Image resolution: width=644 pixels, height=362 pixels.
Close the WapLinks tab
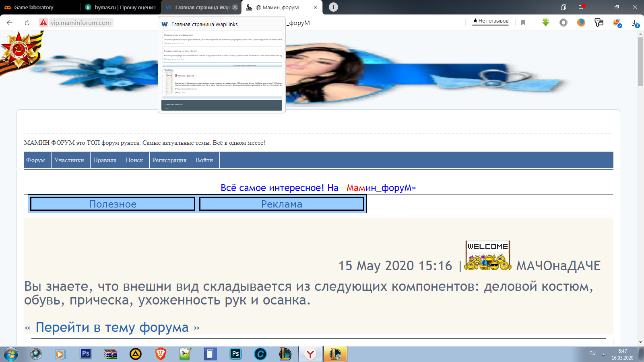click(235, 7)
